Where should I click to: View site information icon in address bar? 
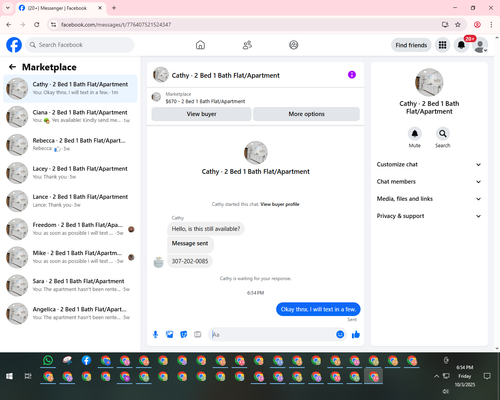[x=53, y=25]
